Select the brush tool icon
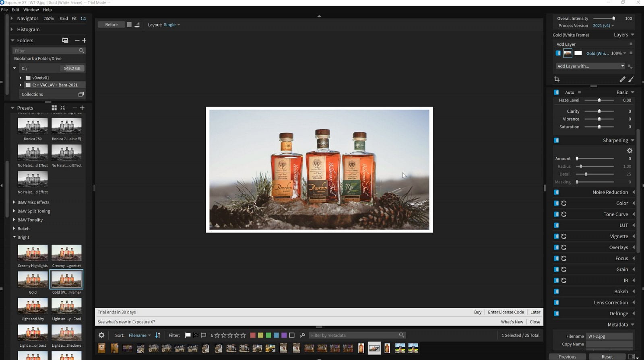This screenshot has height=360, width=644. click(631, 79)
